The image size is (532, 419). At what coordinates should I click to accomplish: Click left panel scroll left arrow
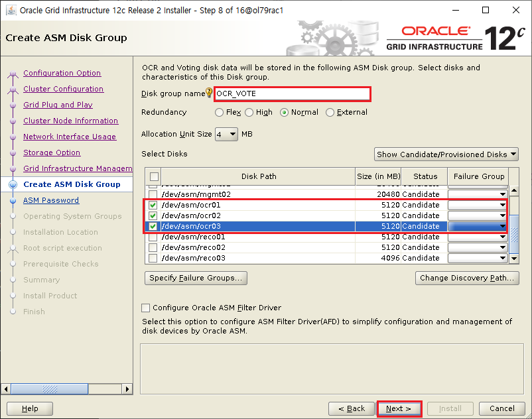click(x=6, y=389)
